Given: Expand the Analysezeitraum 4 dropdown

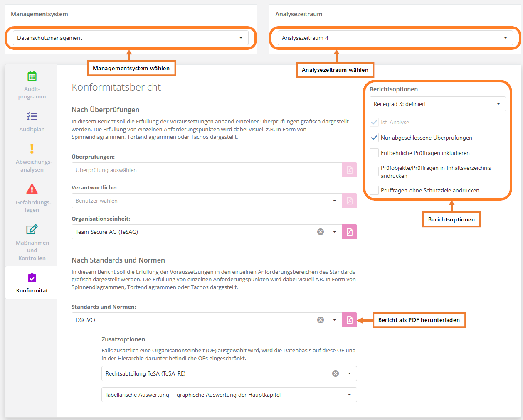Looking at the screenshot, I should point(395,38).
